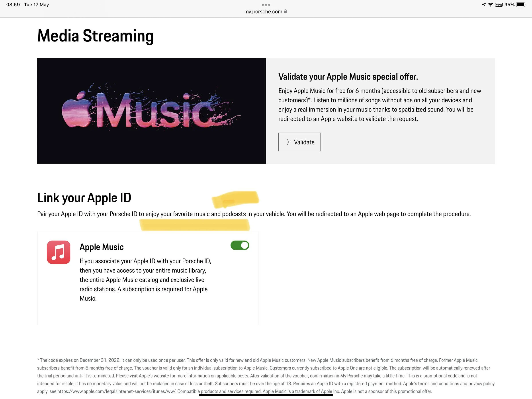Screen dimensions: 532x399
Task: Click the Apple Music card title
Action: tap(102, 247)
